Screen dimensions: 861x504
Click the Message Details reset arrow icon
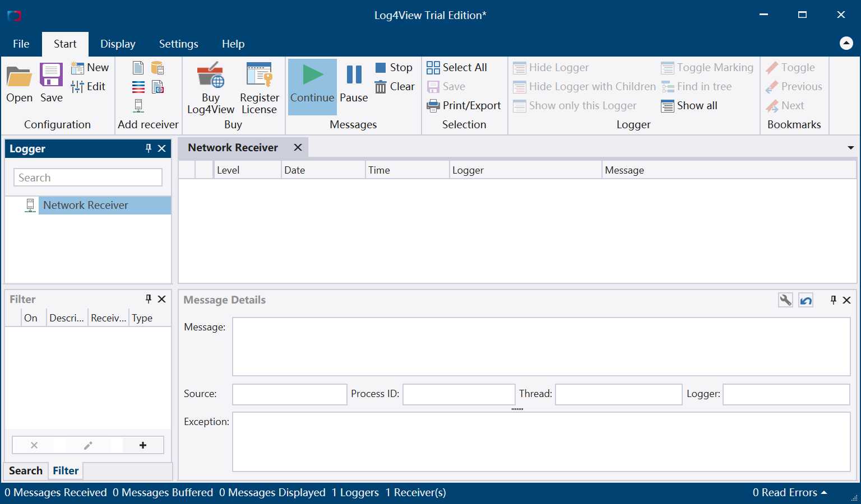pos(806,300)
